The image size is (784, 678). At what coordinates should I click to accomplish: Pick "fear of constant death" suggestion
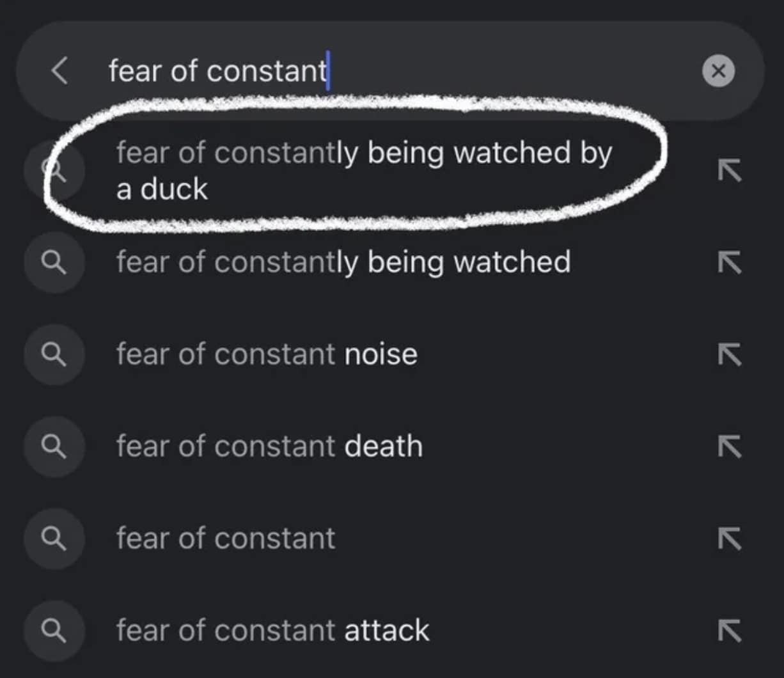click(269, 446)
